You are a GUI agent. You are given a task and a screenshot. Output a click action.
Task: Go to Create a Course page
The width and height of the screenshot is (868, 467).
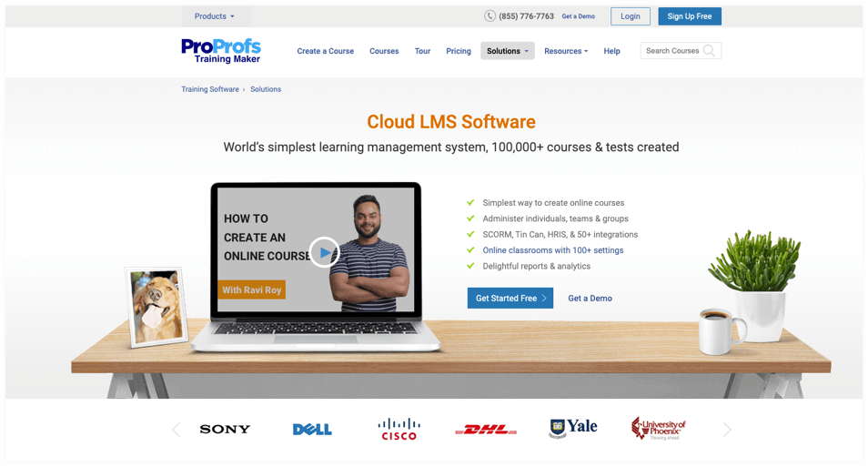point(325,51)
